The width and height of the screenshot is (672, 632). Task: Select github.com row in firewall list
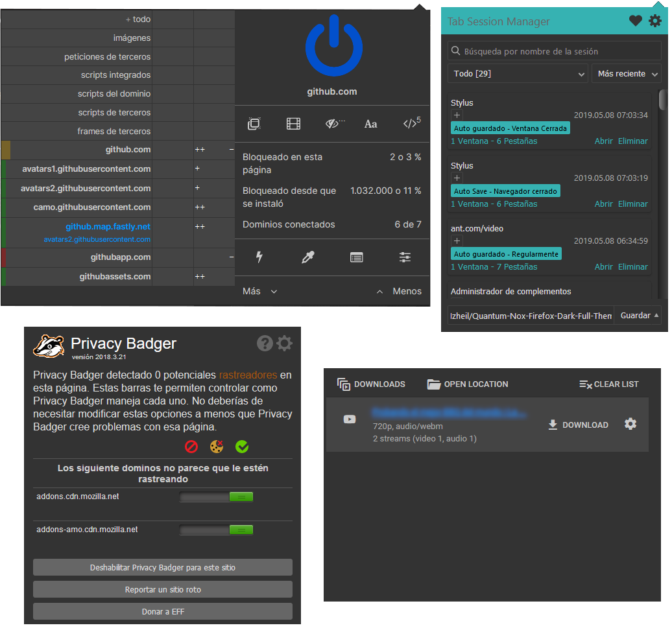tap(118, 150)
